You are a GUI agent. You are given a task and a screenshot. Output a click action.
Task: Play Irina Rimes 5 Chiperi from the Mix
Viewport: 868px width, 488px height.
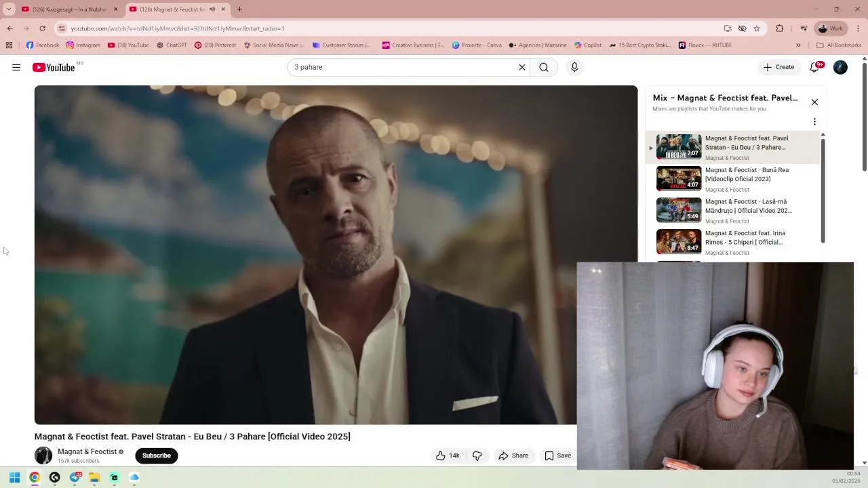734,242
